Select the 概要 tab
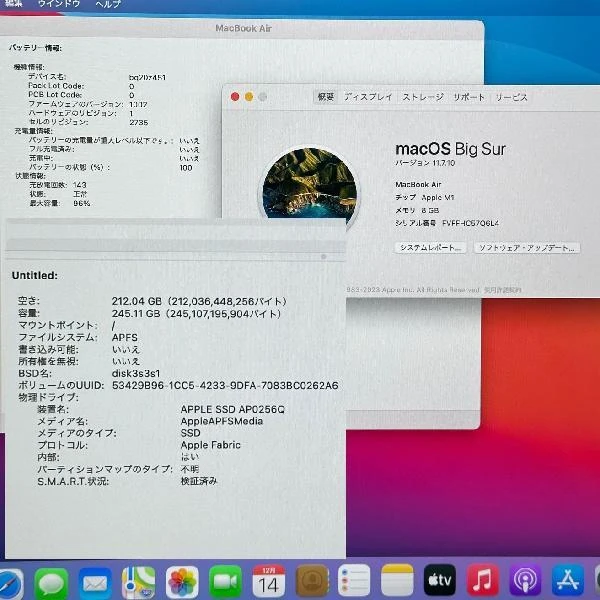This screenshot has height=600, width=600. [326, 97]
